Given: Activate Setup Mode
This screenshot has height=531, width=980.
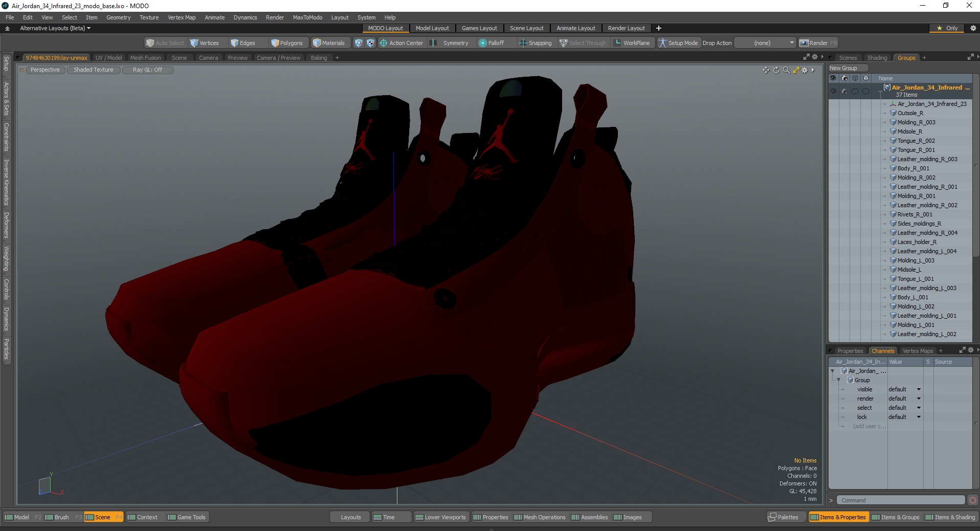Looking at the screenshot, I should pos(678,43).
